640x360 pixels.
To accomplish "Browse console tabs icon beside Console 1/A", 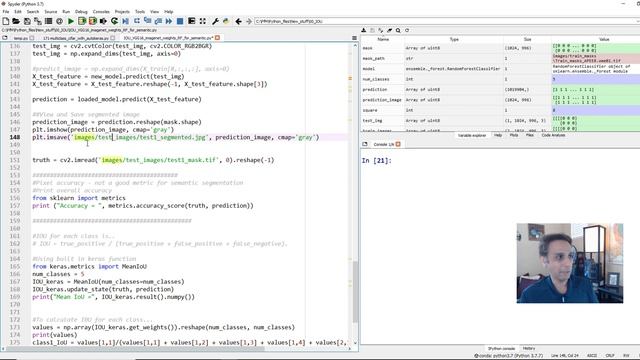I will click(365, 144).
